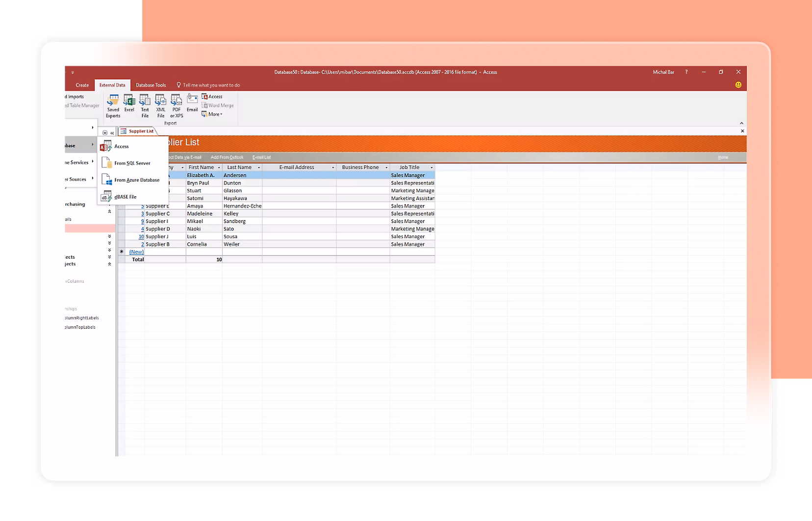812x521 pixels.
Task: Import From Azure Database
Action: point(137,180)
